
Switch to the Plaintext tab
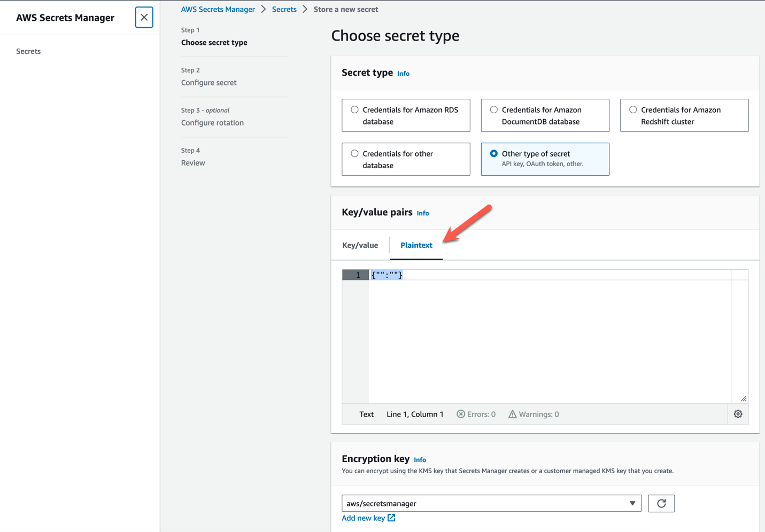(x=416, y=245)
